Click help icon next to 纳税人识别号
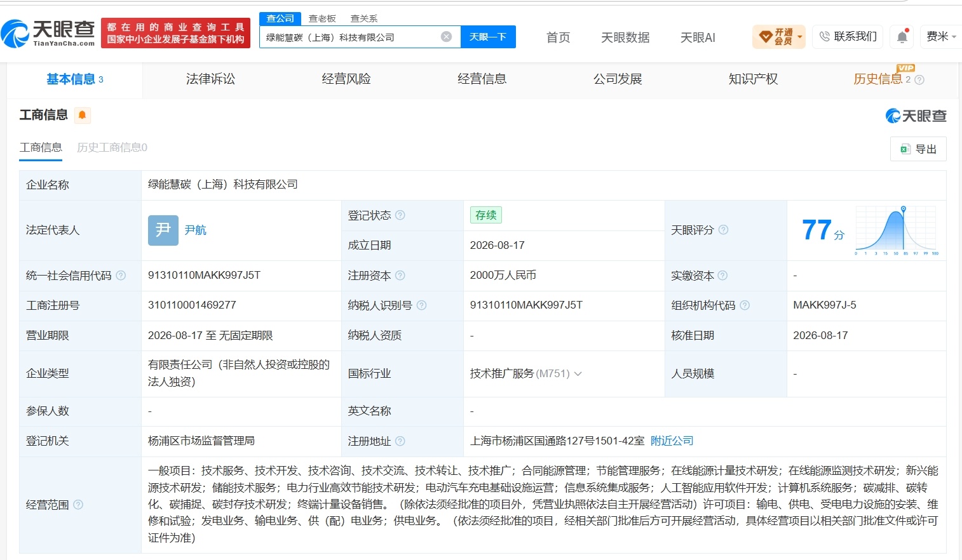Screen dimensions: 962x560 pyautogui.click(x=421, y=305)
